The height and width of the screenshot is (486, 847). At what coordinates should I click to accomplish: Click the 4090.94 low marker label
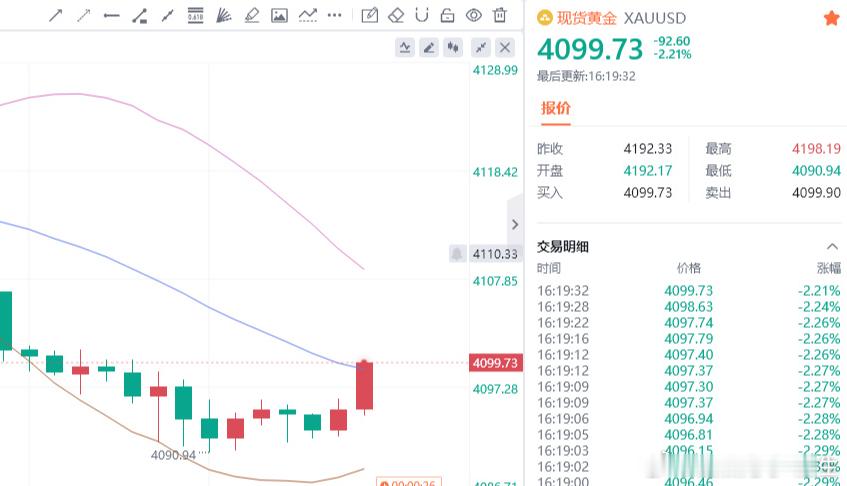tap(173, 455)
